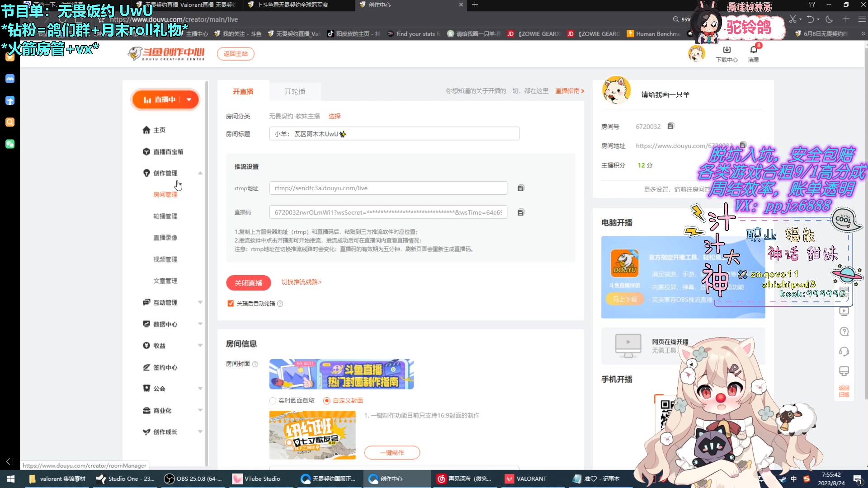Click the 热门封面制作指南 banner

coord(341,375)
